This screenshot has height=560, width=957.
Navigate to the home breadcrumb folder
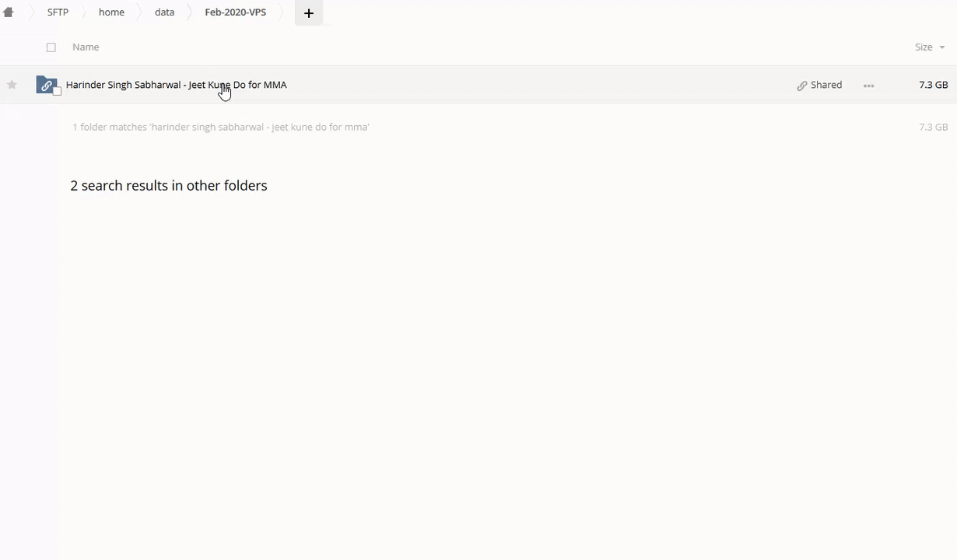tap(111, 12)
